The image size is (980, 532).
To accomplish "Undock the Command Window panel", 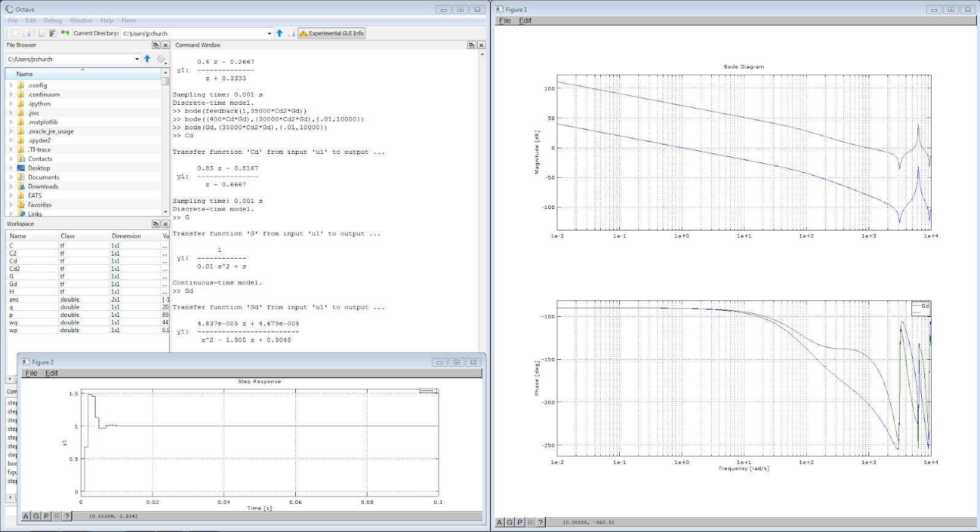I will [x=471, y=45].
